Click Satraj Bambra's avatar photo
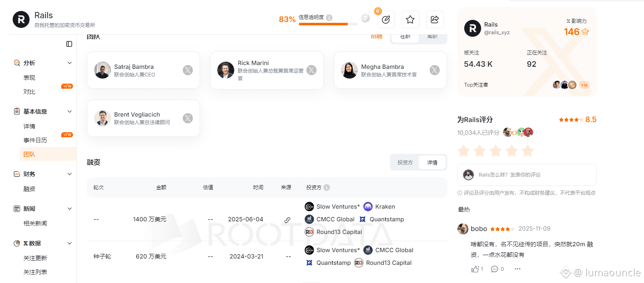This screenshot has height=283, width=644. click(x=103, y=70)
